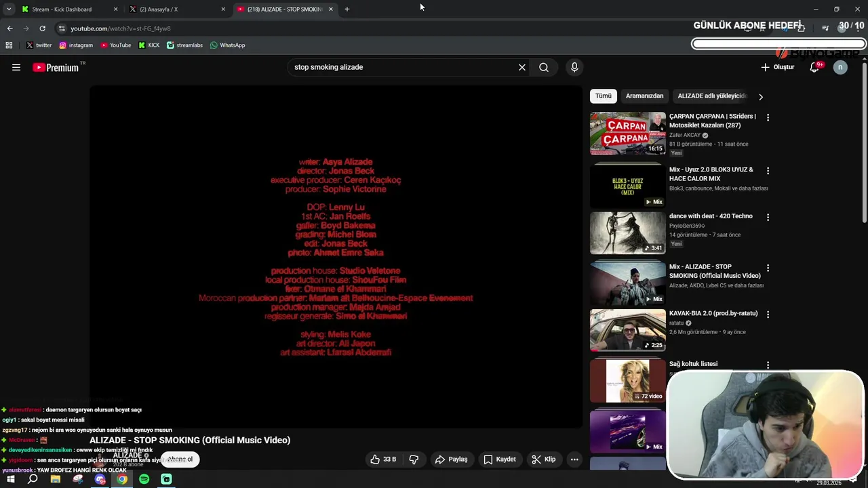Image resolution: width=868 pixels, height=488 pixels.
Task: Like the video with thumbs-up button
Action: pos(383,459)
